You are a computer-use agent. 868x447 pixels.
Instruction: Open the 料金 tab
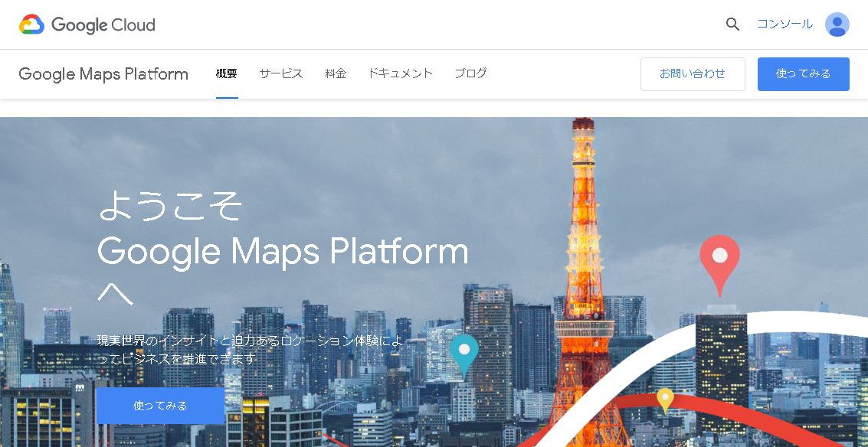pyautogui.click(x=336, y=73)
